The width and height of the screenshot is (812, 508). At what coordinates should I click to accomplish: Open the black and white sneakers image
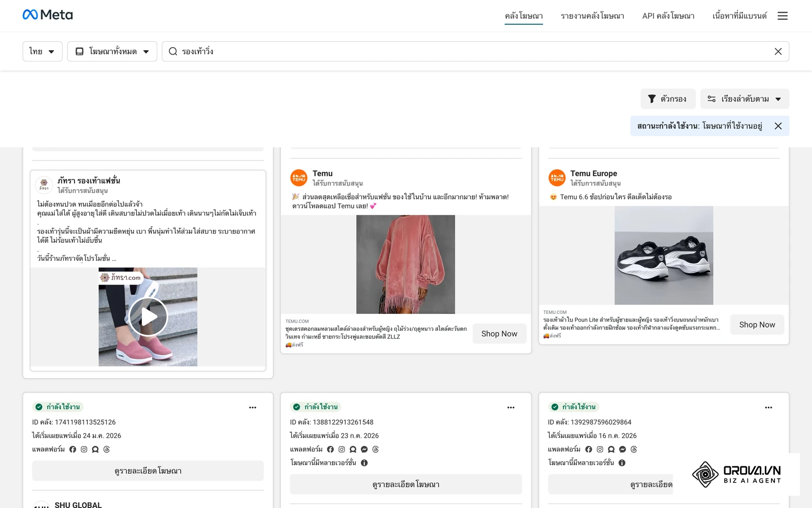coord(664,256)
